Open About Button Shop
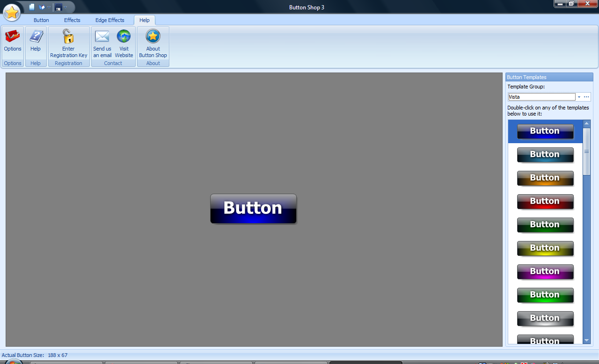 pyautogui.click(x=153, y=36)
